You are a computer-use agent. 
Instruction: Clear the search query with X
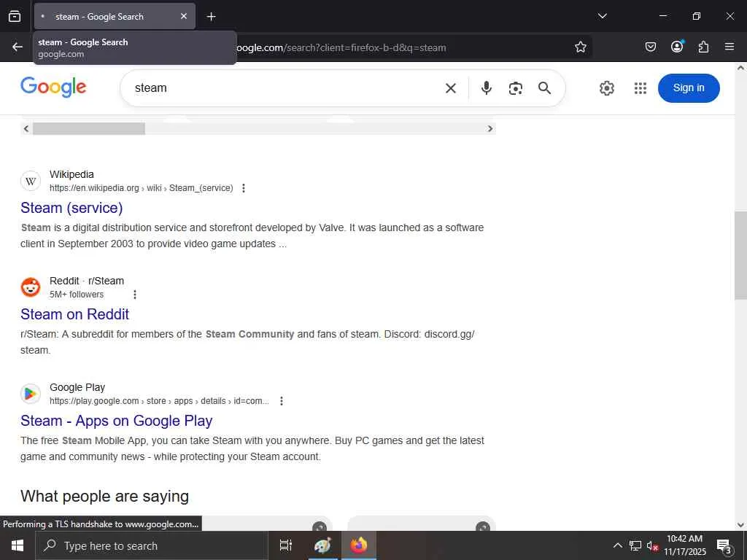(x=451, y=88)
